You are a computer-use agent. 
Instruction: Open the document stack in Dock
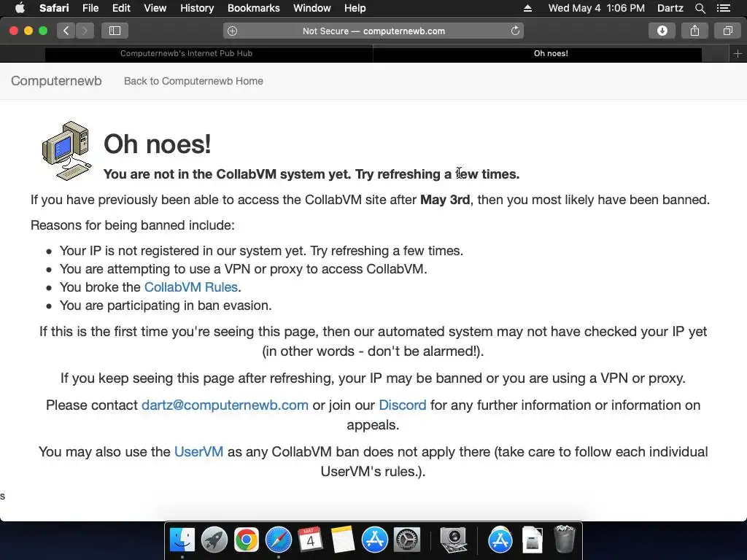(x=532, y=540)
